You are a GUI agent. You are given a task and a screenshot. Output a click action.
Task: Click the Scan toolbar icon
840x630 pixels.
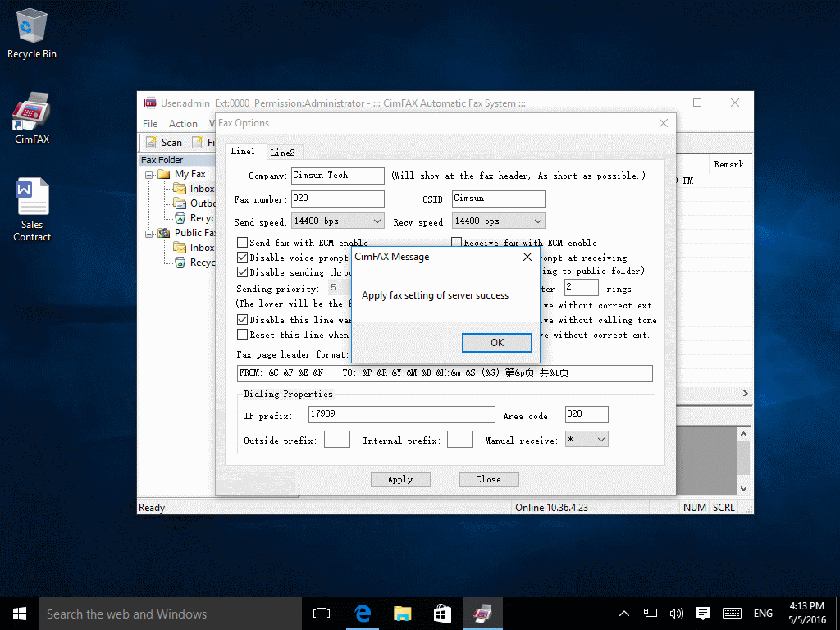(151, 143)
